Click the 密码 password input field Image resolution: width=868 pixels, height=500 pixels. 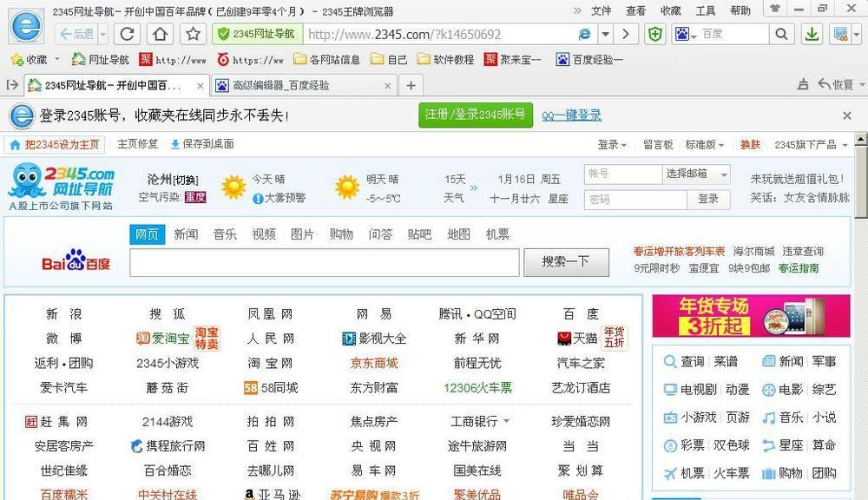point(635,200)
